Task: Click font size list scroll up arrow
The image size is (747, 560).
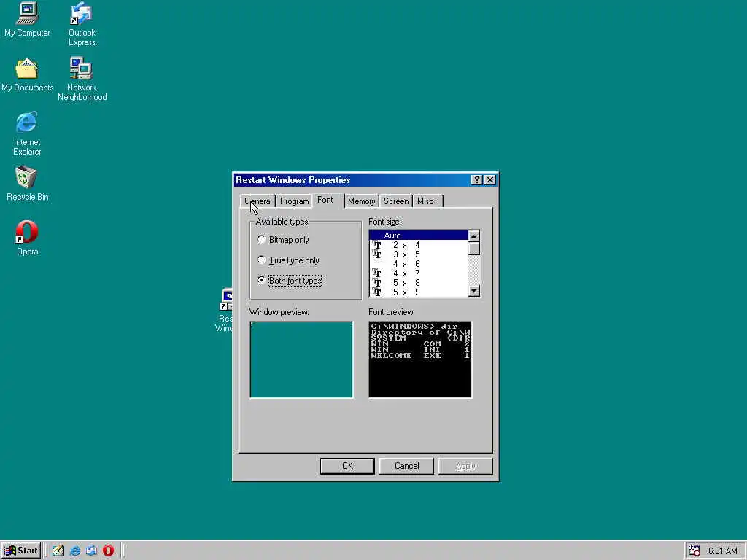Action: pyautogui.click(x=473, y=236)
